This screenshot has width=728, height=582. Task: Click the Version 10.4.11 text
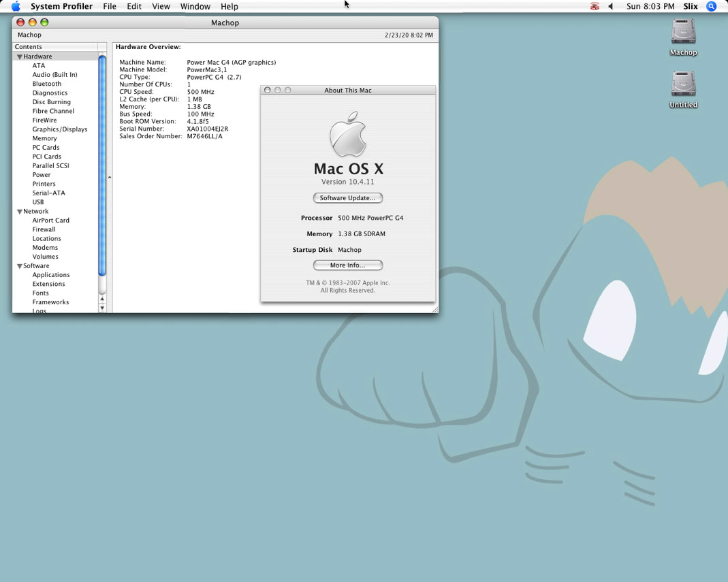[348, 182]
